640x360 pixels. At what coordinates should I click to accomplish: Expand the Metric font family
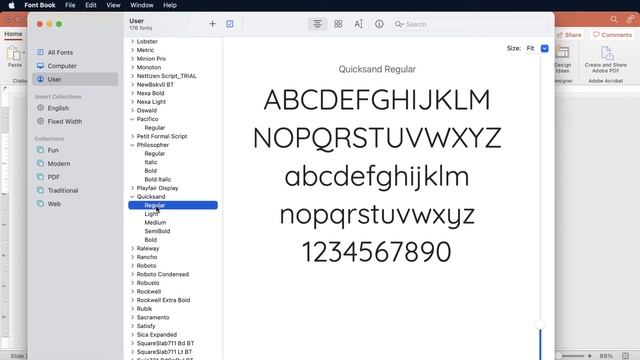click(132, 50)
